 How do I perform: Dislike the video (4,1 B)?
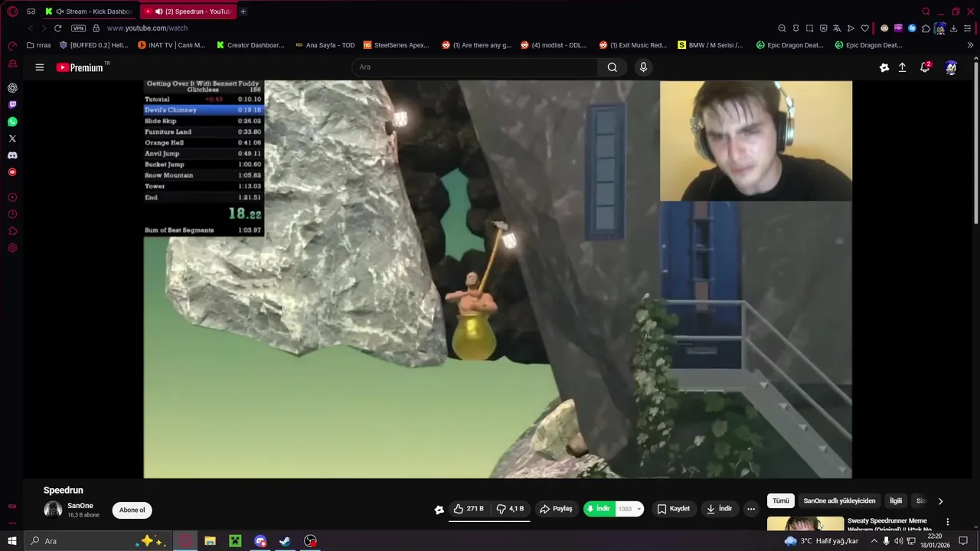tap(510, 509)
